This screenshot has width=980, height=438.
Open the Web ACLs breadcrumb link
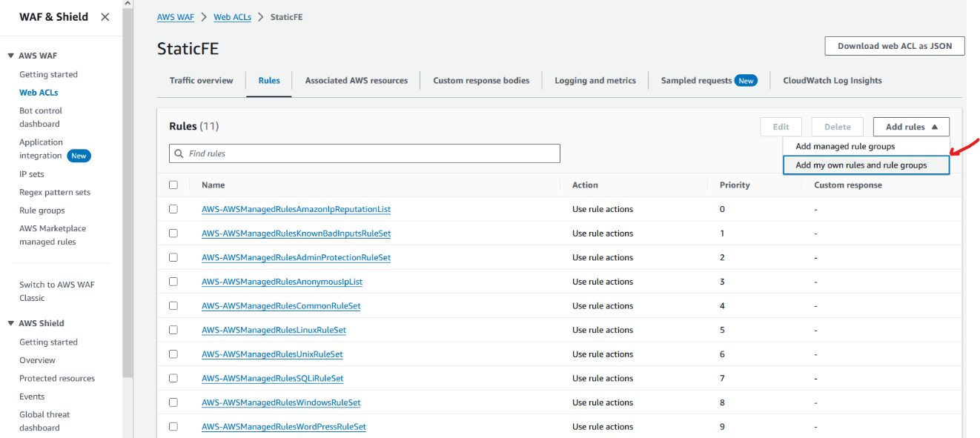point(232,17)
